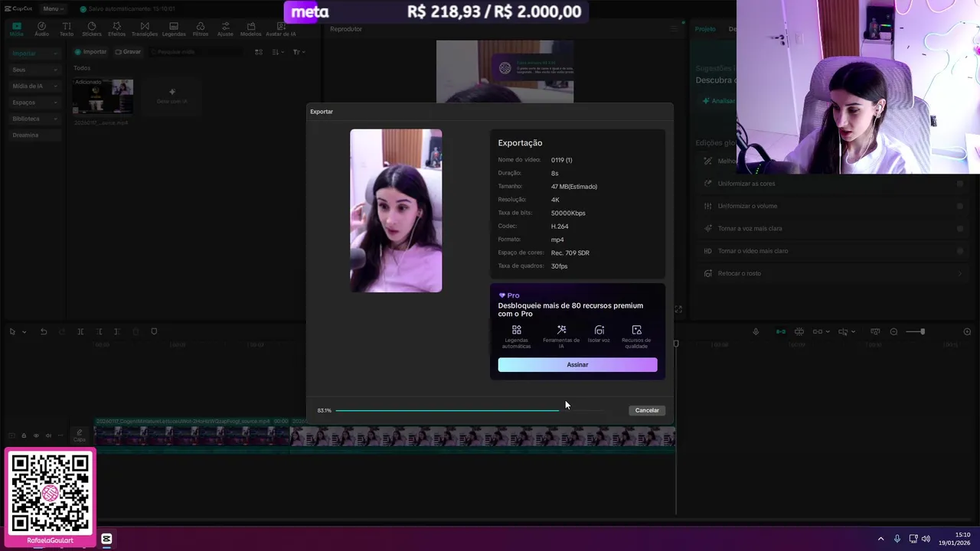Click the Recursos de qualidade Pro icon
The width and height of the screenshot is (980, 551).
(636, 330)
